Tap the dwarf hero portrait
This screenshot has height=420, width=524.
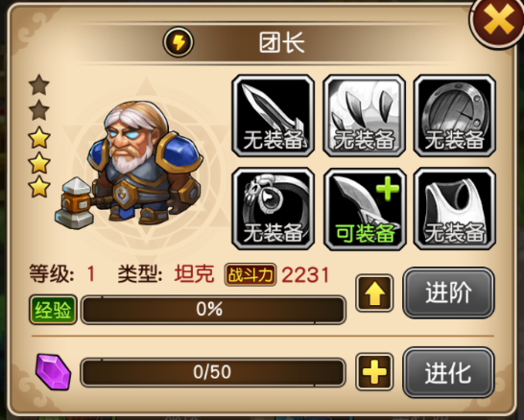pos(129,165)
